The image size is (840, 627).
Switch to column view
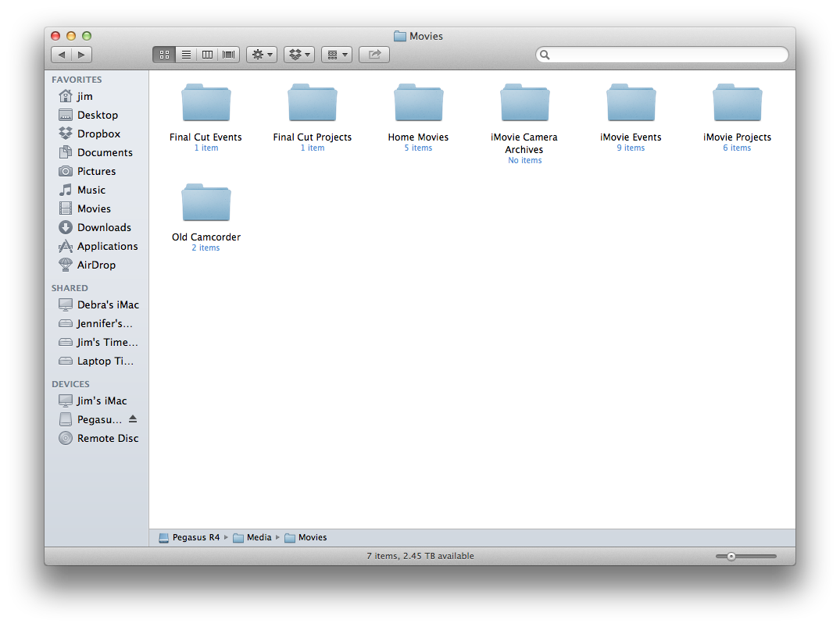pyautogui.click(x=207, y=55)
